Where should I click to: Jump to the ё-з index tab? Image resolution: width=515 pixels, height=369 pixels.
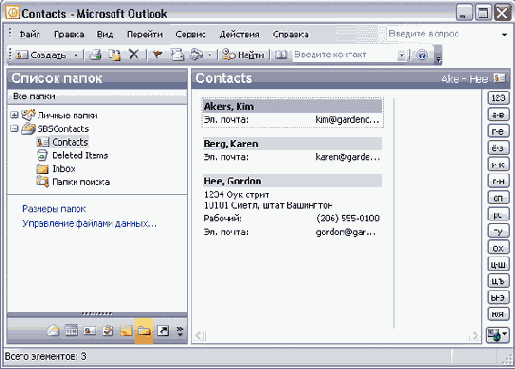pos(498,148)
